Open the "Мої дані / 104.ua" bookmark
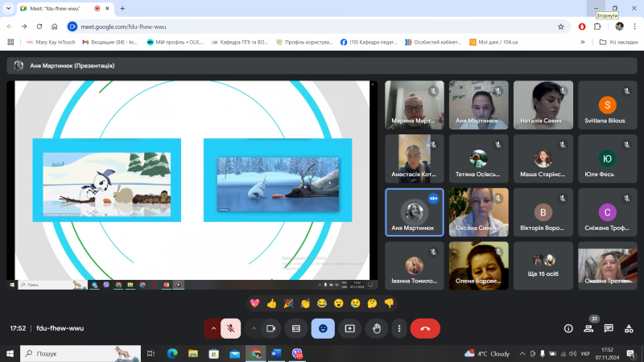This screenshot has height=362, width=644. [x=497, y=42]
